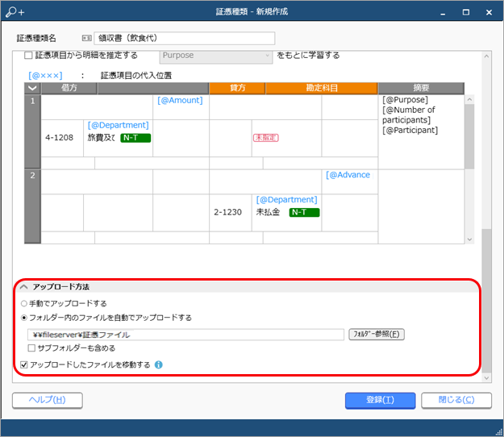Check サブフォルダーも含める checkbox

coord(31,348)
